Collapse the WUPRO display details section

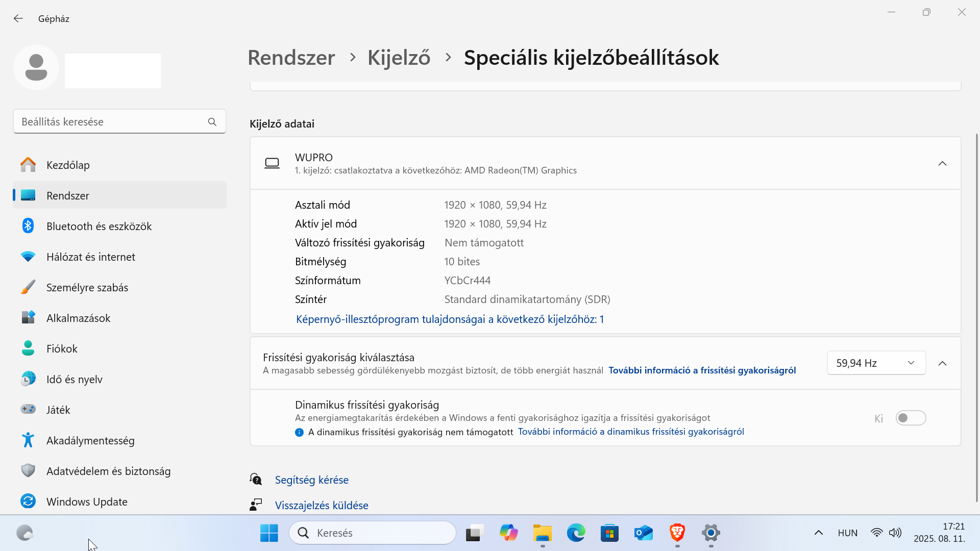942,163
